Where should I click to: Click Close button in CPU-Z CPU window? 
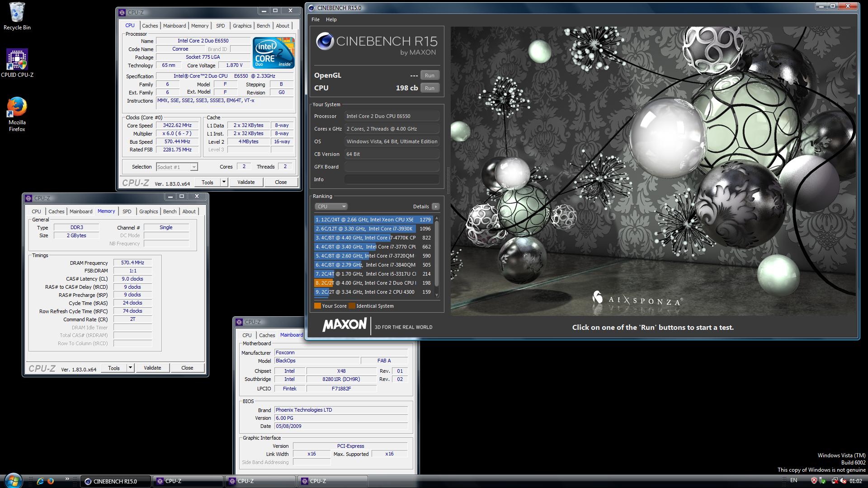(281, 182)
